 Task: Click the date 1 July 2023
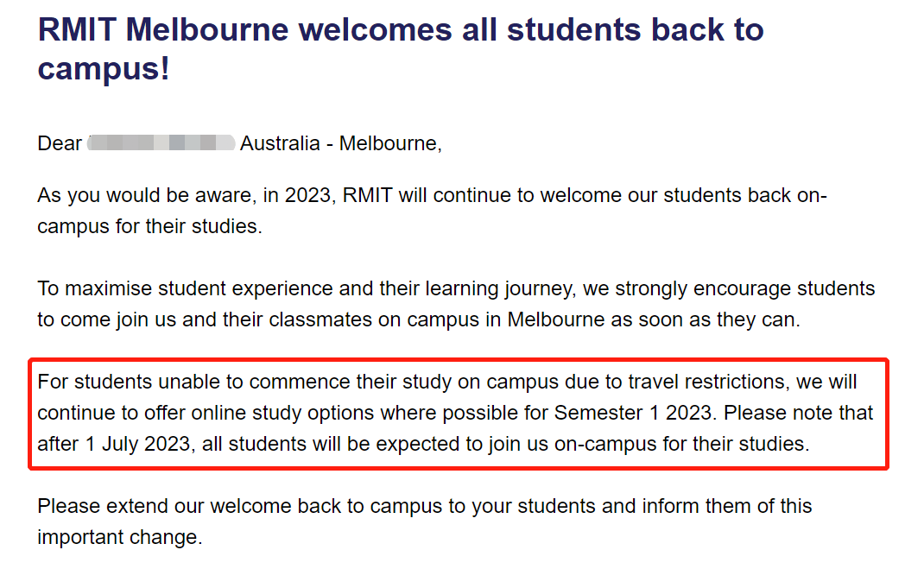pos(138,445)
